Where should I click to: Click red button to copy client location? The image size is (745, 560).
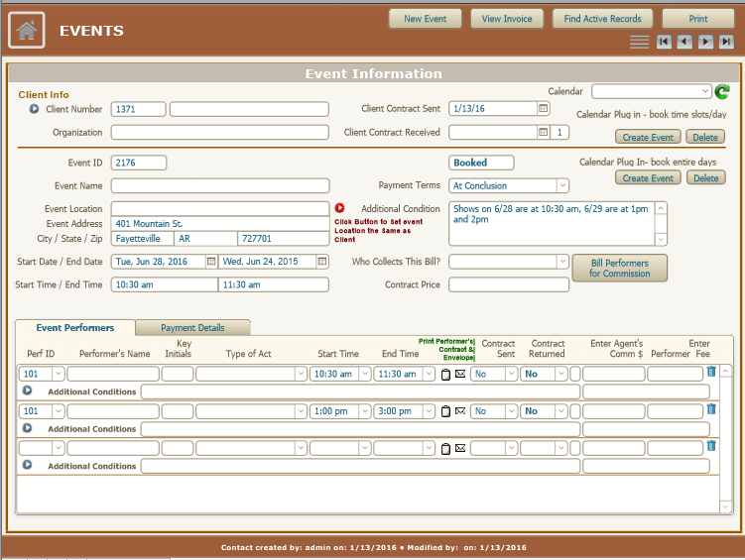pyautogui.click(x=339, y=208)
